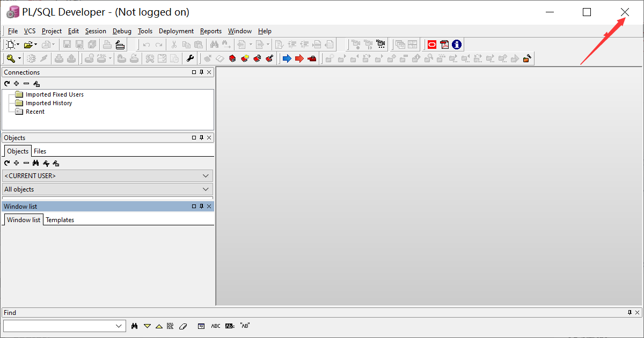Open the Tools menu
Screen dimensions: 644x338
pyautogui.click(x=145, y=31)
